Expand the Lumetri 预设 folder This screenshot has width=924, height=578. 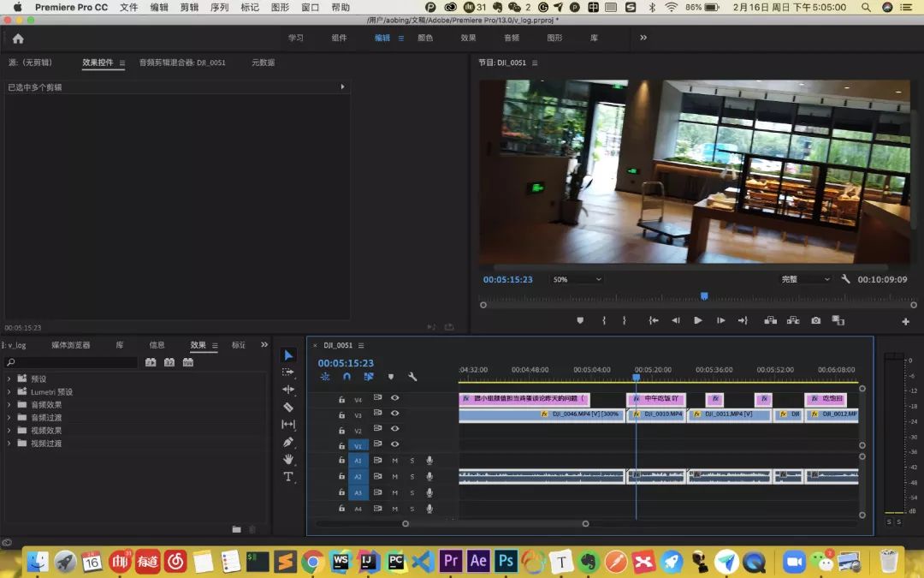[9, 392]
